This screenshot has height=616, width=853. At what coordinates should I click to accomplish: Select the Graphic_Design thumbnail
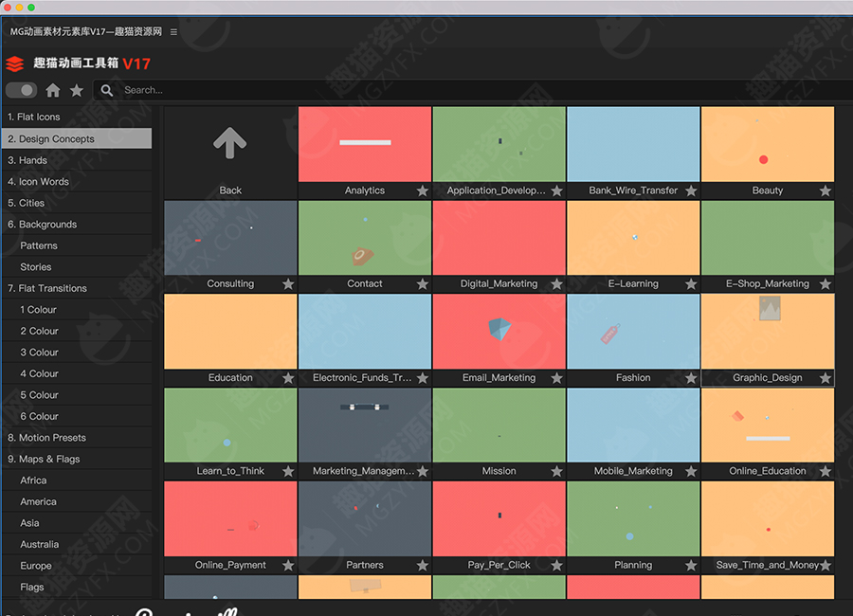[x=768, y=332]
